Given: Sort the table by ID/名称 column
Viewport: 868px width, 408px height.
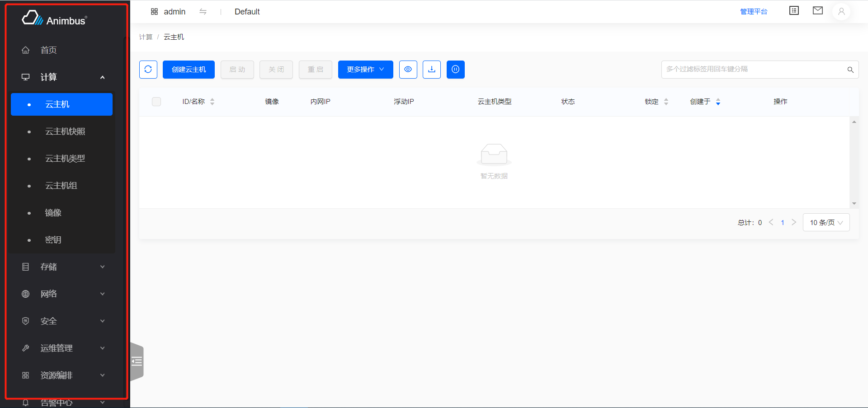Looking at the screenshot, I should pyautogui.click(x=212, y=102).
